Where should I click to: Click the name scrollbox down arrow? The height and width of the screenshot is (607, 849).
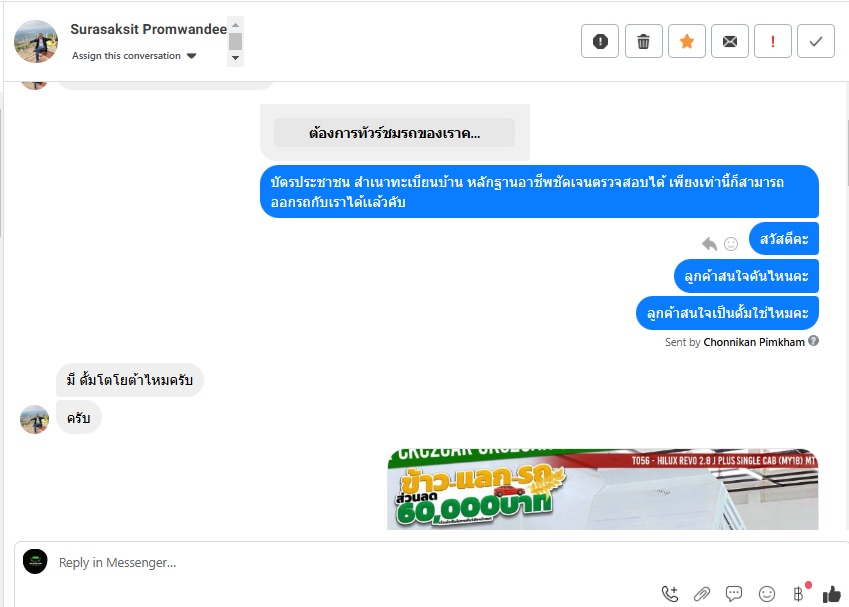[x=235, y=58]
